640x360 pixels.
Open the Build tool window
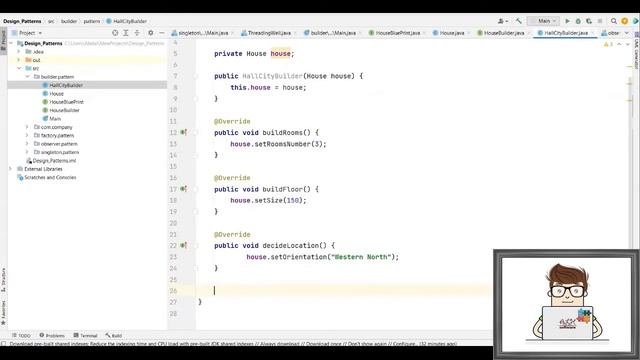tap(113, 336)
